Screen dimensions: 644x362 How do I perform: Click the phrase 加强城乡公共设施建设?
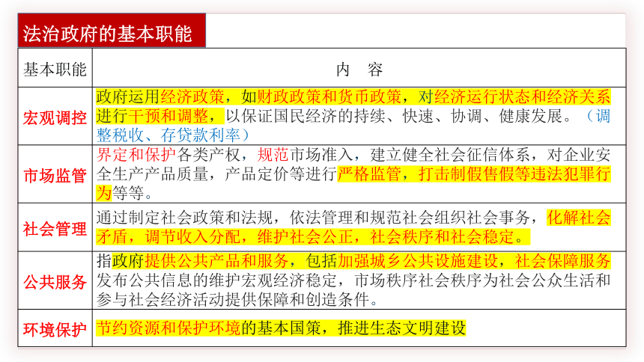[418, 261]
